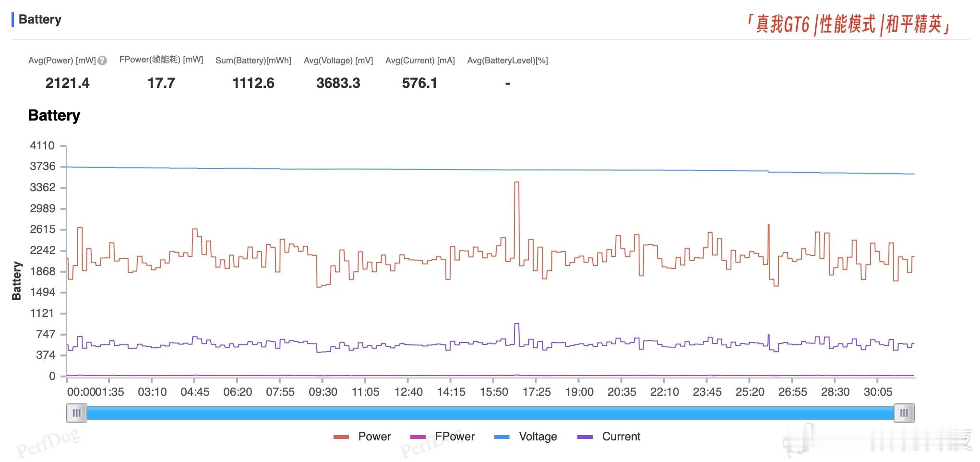
Task: Click the 12:40 time axis label
Action: 408,392
